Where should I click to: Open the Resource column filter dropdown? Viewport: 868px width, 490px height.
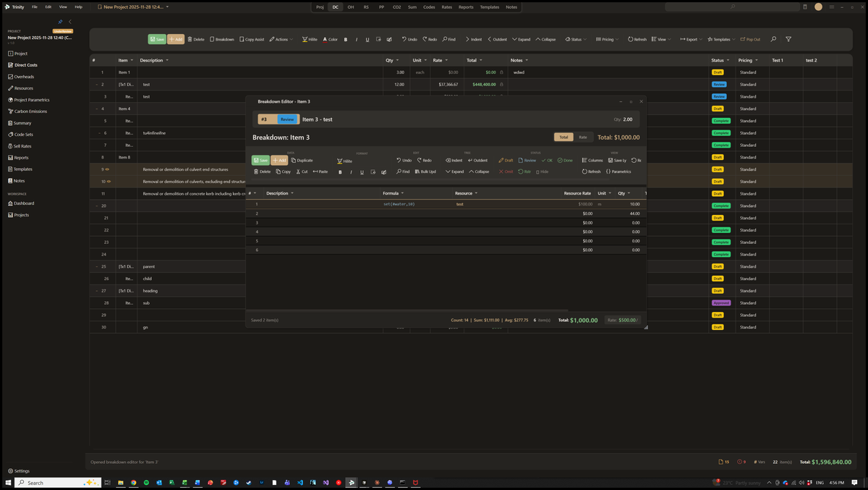point(476,193)
